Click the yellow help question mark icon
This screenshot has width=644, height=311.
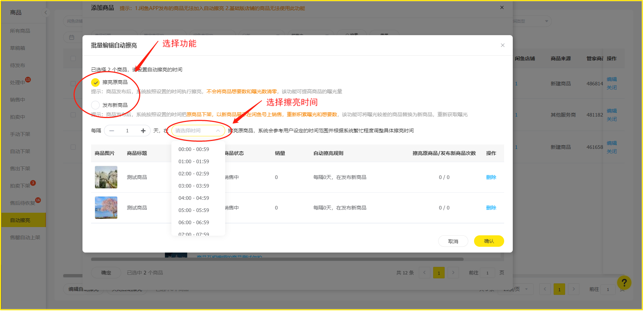pyautogui.click(x=624, y=282)
